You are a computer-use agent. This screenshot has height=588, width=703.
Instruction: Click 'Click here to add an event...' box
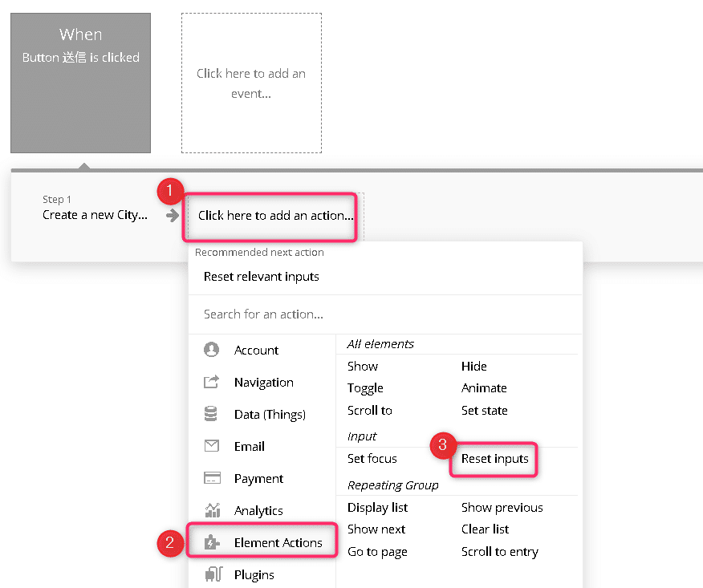pyautogui.click(x=251, y=83)
